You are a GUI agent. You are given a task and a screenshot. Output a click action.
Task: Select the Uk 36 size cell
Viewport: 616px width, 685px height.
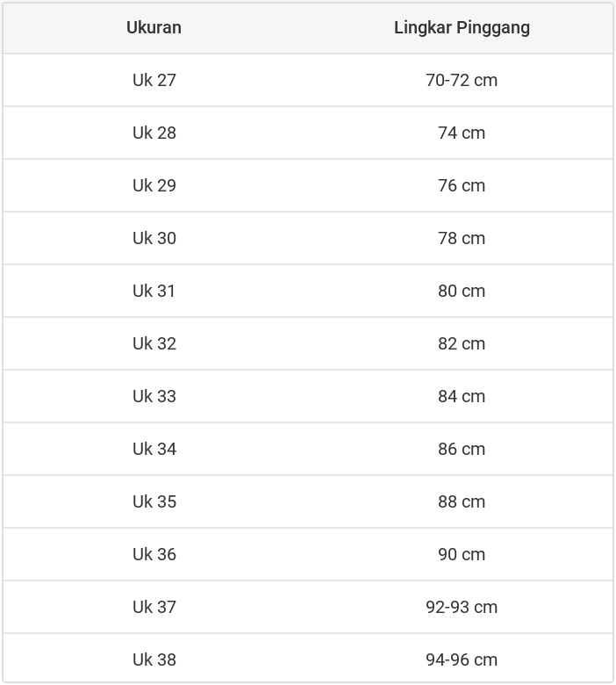(154, 554)
